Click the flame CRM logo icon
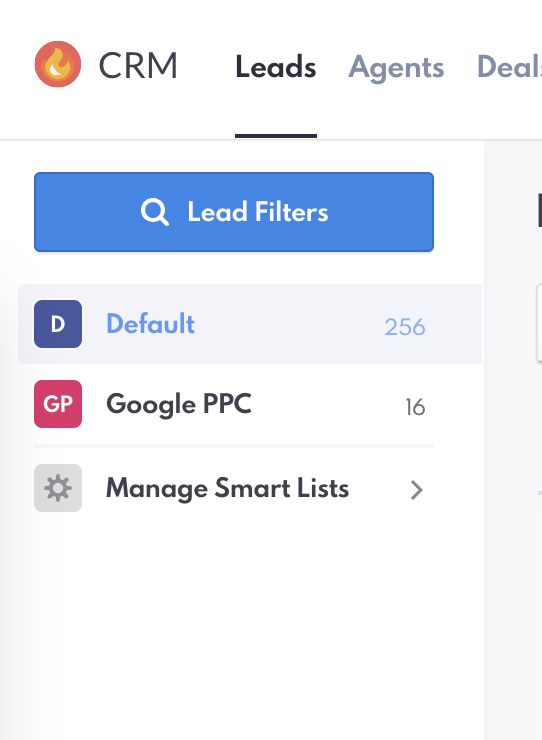This screenshot has width=542, height=740. click(x=58, y=64)
